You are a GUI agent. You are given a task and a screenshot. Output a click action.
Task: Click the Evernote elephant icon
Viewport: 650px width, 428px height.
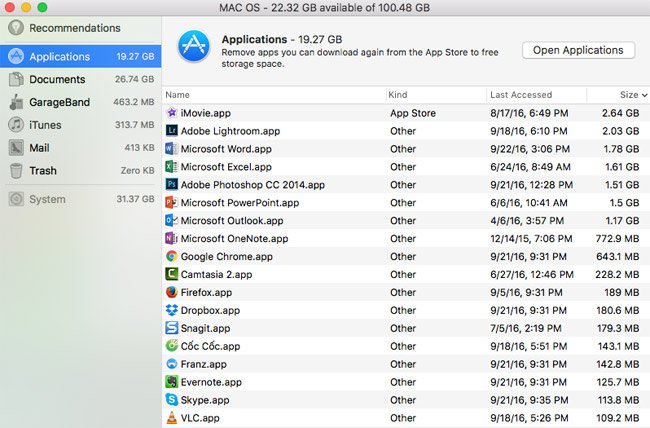click(x=172, y=382)
